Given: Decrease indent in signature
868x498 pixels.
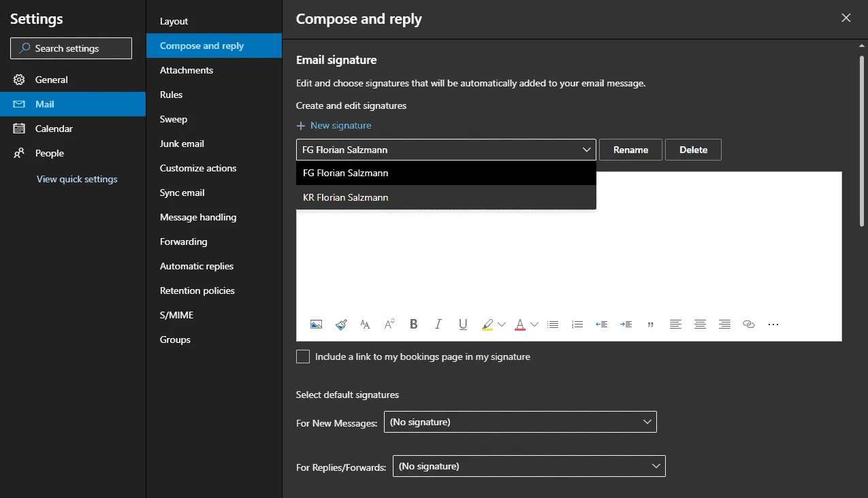Looking at the screenshot, I should click(602, 325).
